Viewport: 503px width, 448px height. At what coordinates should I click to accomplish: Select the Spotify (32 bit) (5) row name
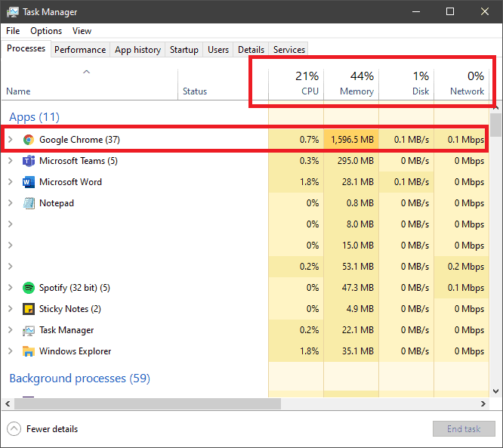pyautogui.click(x=75, y=288)
